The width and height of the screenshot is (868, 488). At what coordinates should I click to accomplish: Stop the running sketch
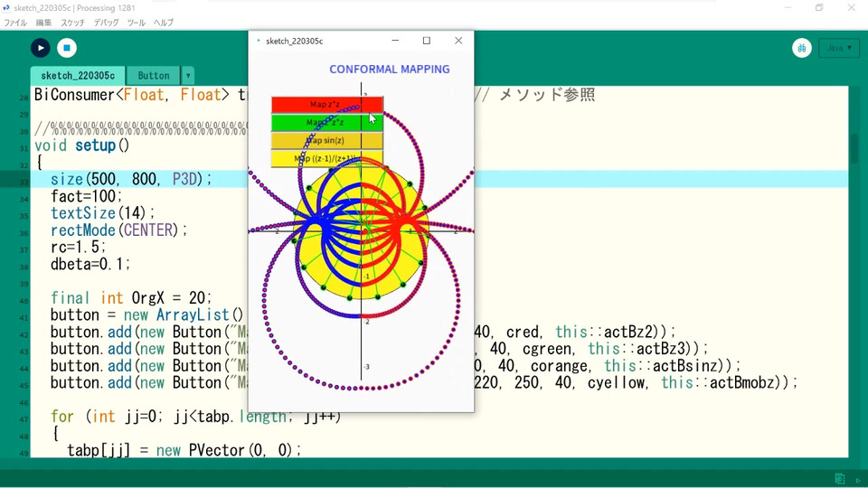[x=67, y=48]
